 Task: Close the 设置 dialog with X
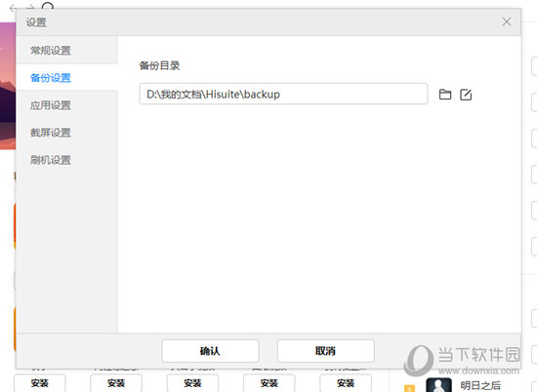[x=507, y=21]
